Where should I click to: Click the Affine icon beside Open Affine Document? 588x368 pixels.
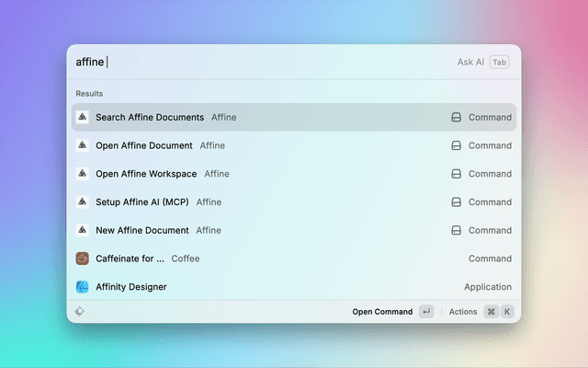click(82, 145)
